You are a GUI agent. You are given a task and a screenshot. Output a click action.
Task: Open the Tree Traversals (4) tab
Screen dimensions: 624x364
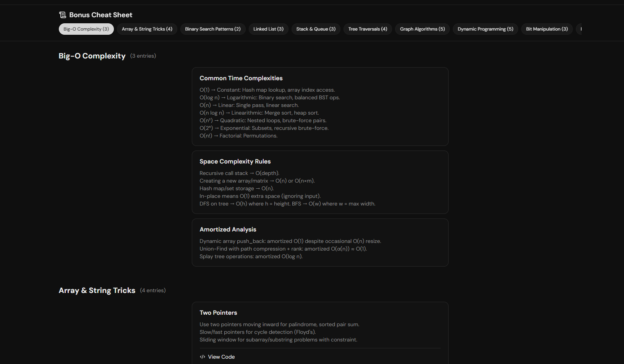(x=368, y=29)
